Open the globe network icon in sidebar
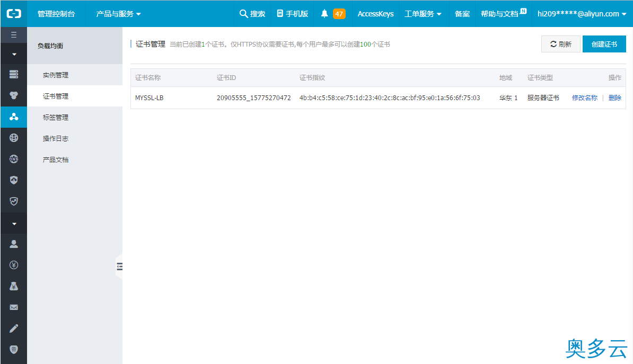 [x=14, y=138]
